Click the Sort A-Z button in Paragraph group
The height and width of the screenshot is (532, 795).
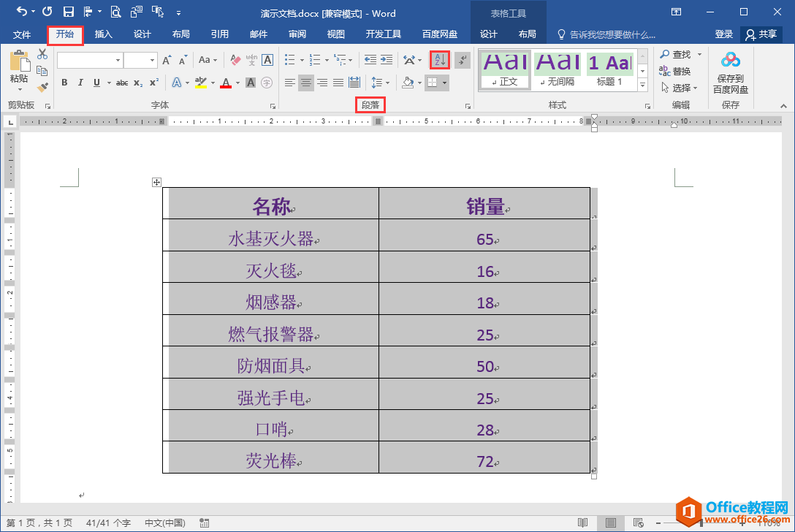click(x=440, y=60)
